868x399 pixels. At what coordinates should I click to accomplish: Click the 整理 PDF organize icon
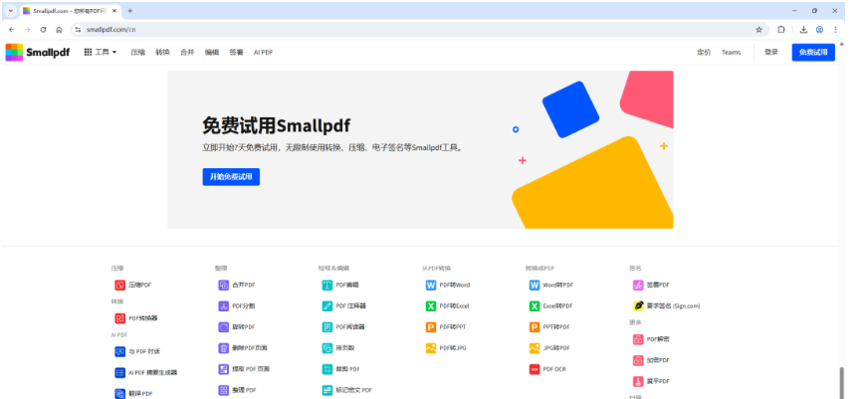click(x=223, y=390)
